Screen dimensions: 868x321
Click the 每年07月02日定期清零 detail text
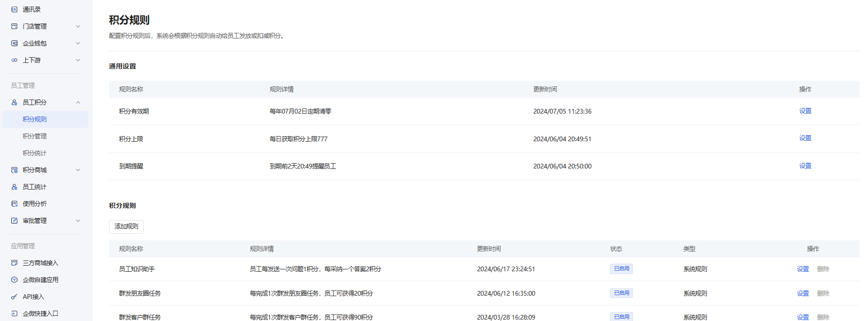[x=300, y=111]
